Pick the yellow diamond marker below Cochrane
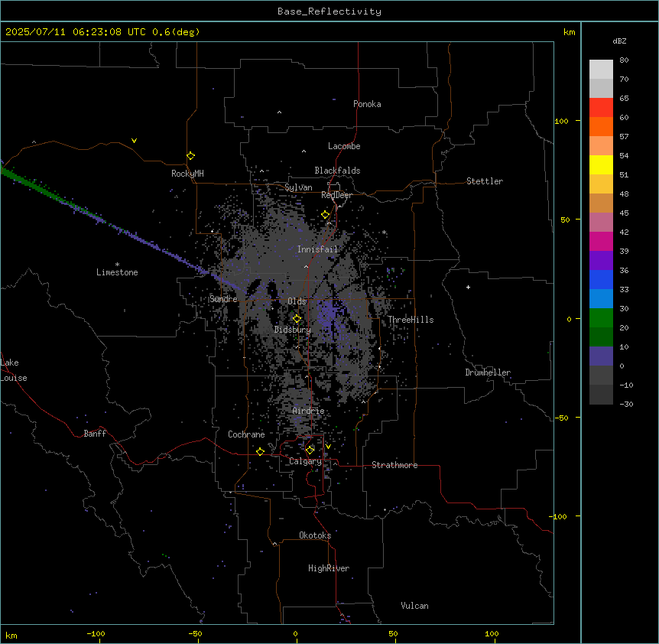 pyautogui.click(x=260, y=451)
